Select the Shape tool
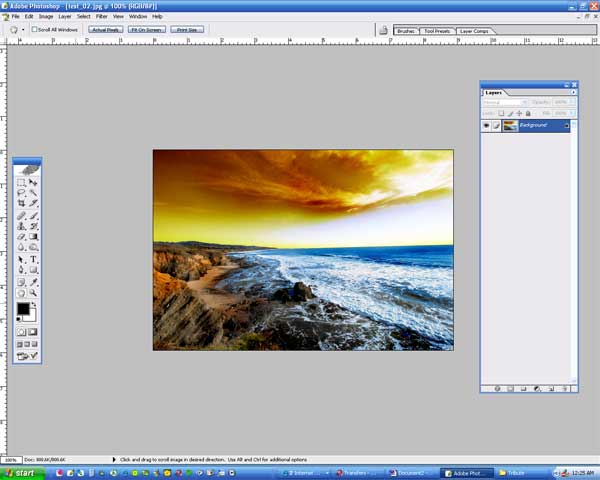The image size is (600, 480). click(33, 270)
